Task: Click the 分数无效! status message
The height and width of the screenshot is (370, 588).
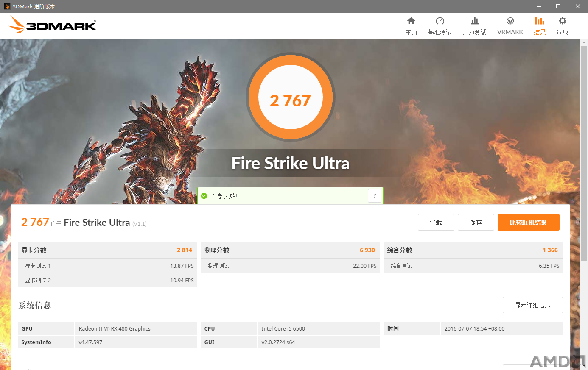Action: click(x=225, y=196)
